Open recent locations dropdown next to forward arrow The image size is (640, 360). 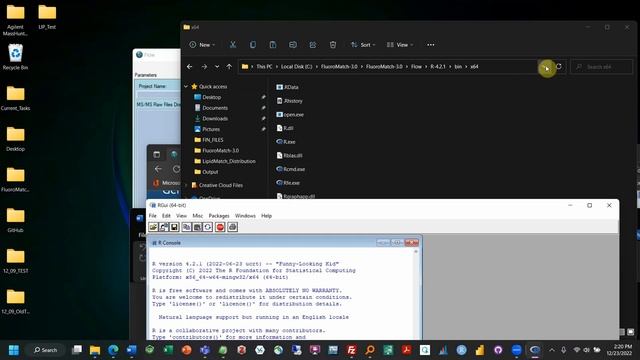tap(217, 67)
